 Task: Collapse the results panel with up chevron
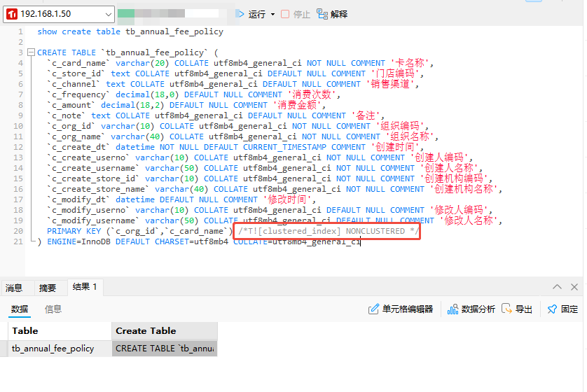point(557,287)
